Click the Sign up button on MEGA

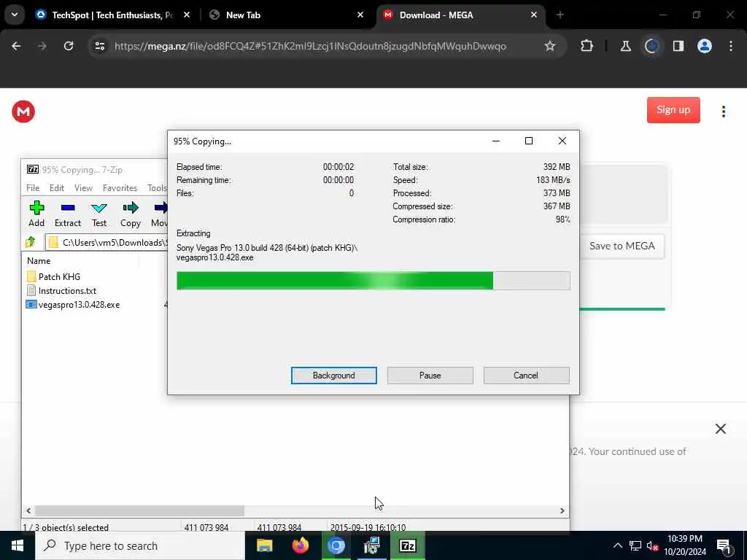pos(673,110)
